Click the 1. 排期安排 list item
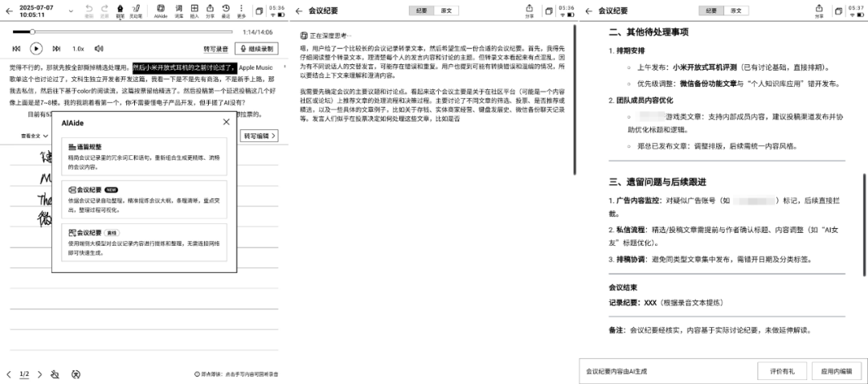868x384 pixels. [627, 51]
